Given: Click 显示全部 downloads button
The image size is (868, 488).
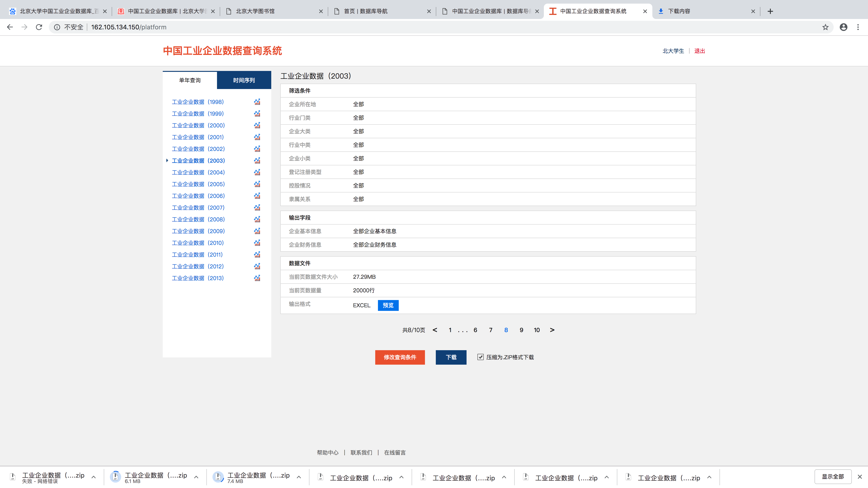Looking at the screenshot, I should [x=833, y=476].
